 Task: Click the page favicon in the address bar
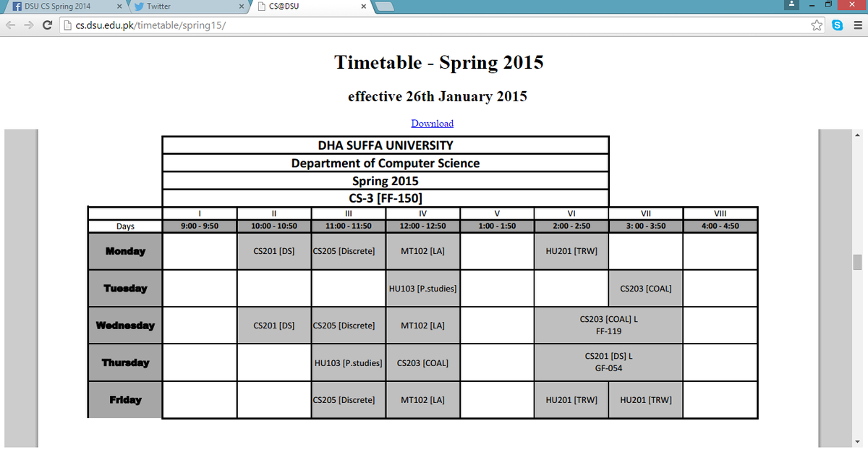pyautogui.click(x=67, y=25)
